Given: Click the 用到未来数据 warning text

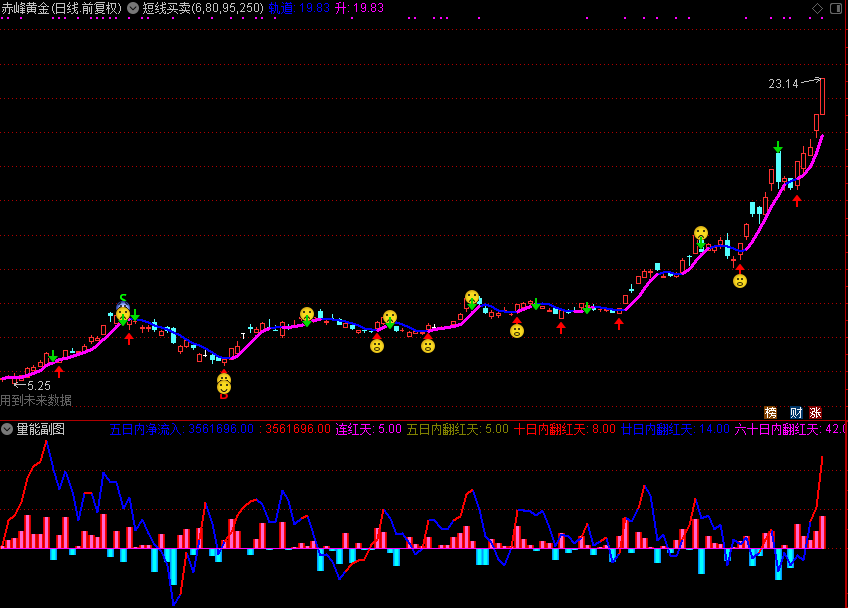Looking at the screenshot, I should point(36,400).
